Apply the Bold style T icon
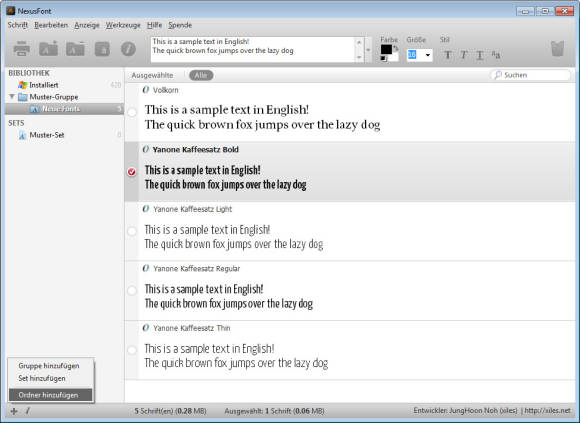The height and width of the screenshot is (423, 580). pyautogui.click(x=448, y=55)
